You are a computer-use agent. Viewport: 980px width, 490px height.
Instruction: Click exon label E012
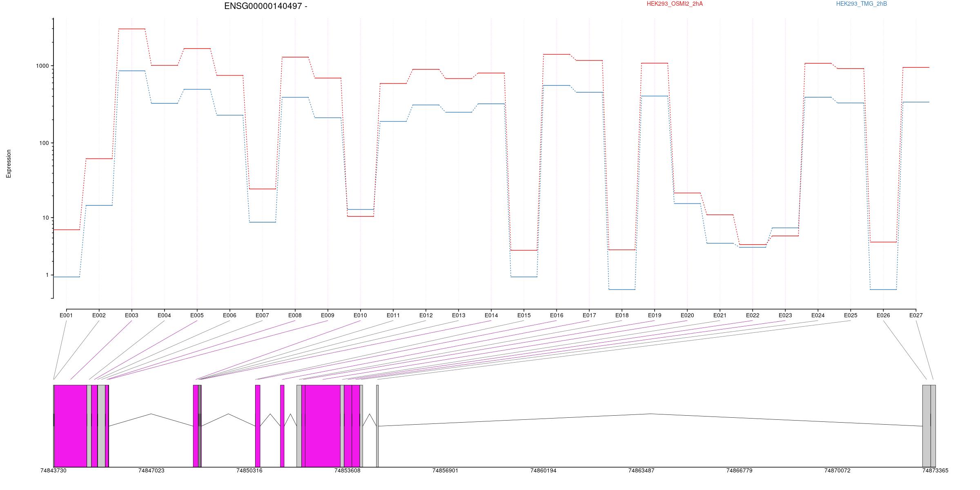pyautogui.click(x=426, y=315)
